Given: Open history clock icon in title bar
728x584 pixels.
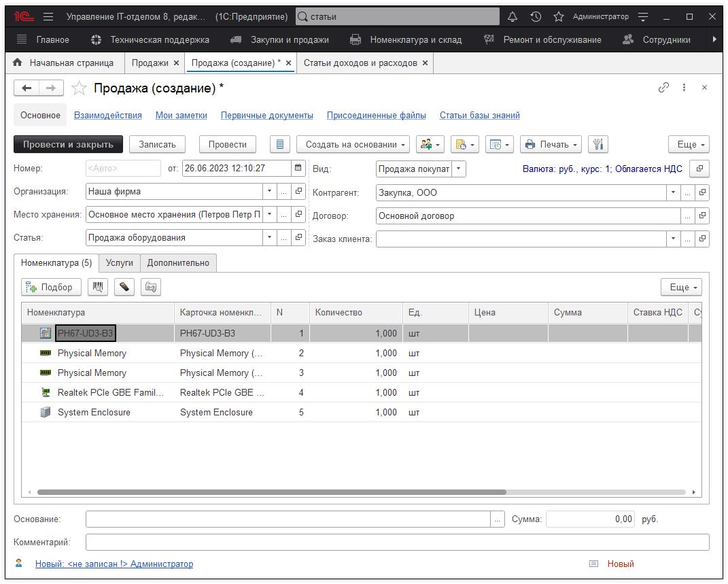Looking at the screenshot, I should click(x=536, y=16).
